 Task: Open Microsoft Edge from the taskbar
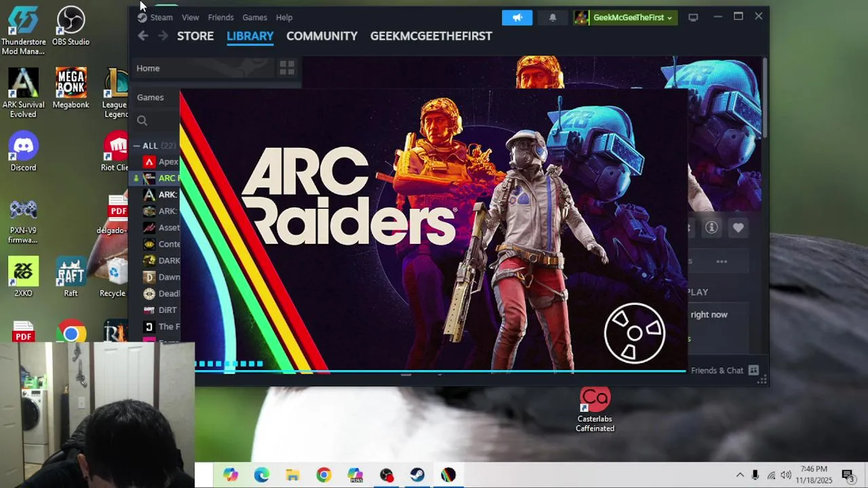coord(262,475)
